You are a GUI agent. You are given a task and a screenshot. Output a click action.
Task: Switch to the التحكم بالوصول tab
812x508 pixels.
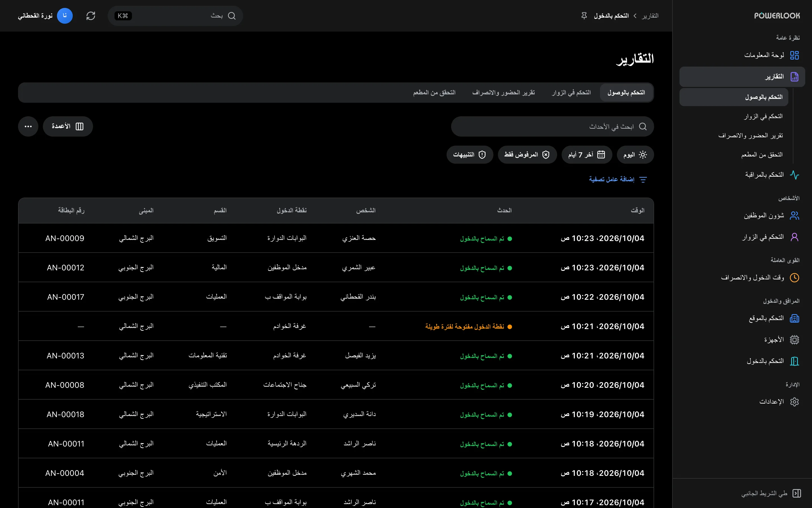click(626, 93)
